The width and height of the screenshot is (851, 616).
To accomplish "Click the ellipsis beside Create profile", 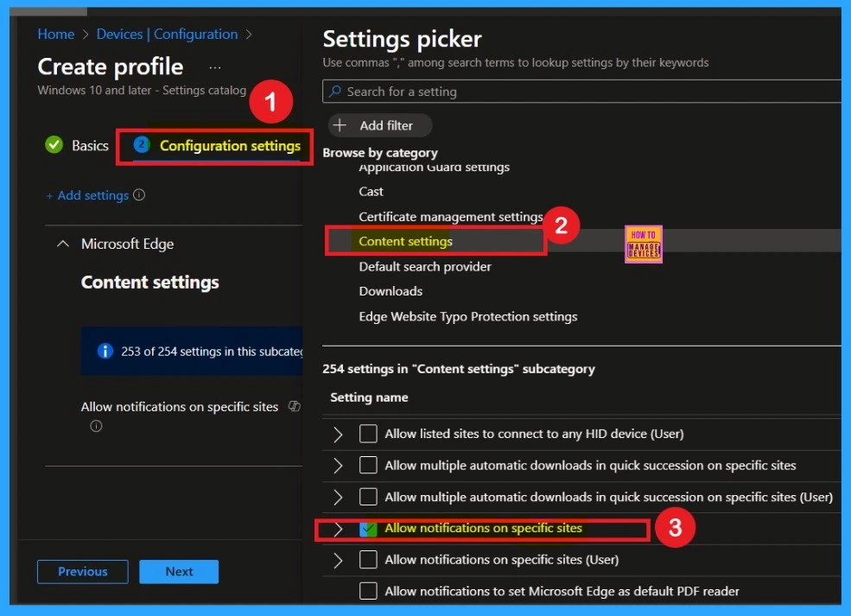I will point(215,68).
